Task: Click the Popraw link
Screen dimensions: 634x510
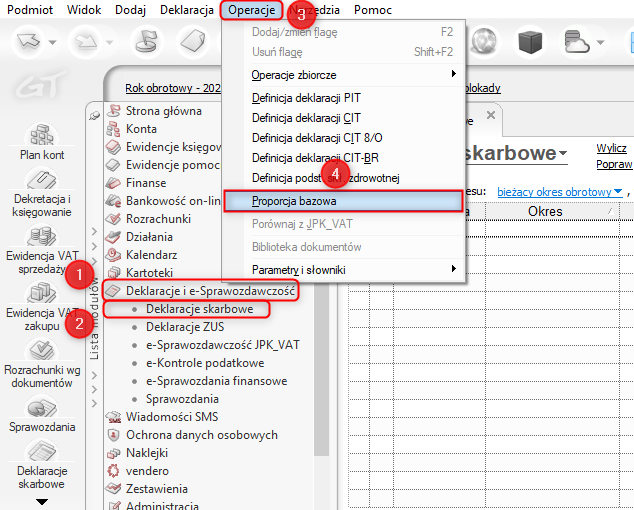Action: tap(614, 164)
